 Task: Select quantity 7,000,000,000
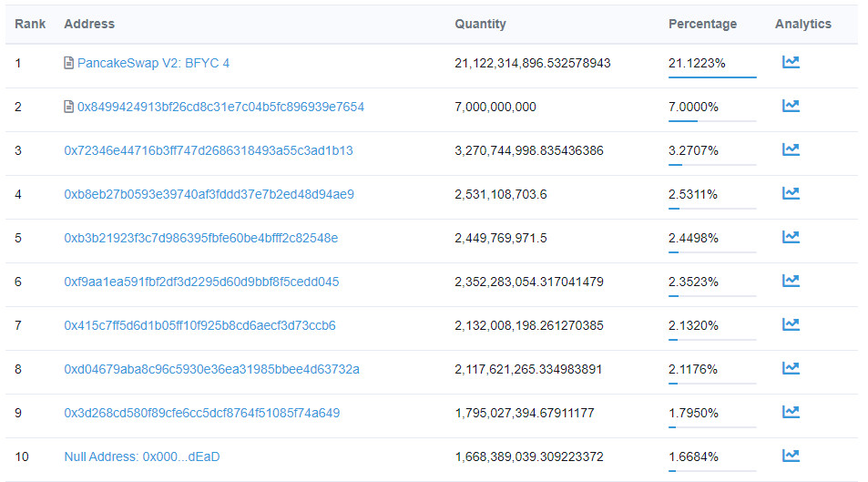[495, 107]
